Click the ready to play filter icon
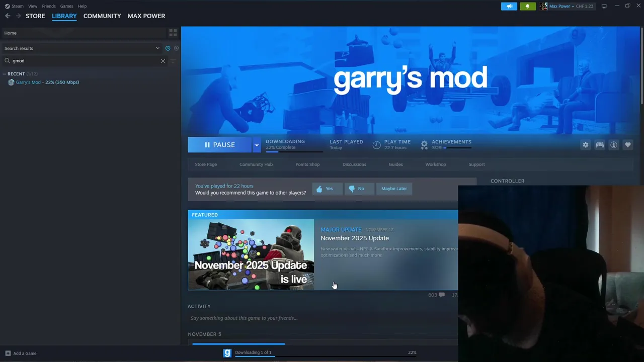 [x=176, y=48]
